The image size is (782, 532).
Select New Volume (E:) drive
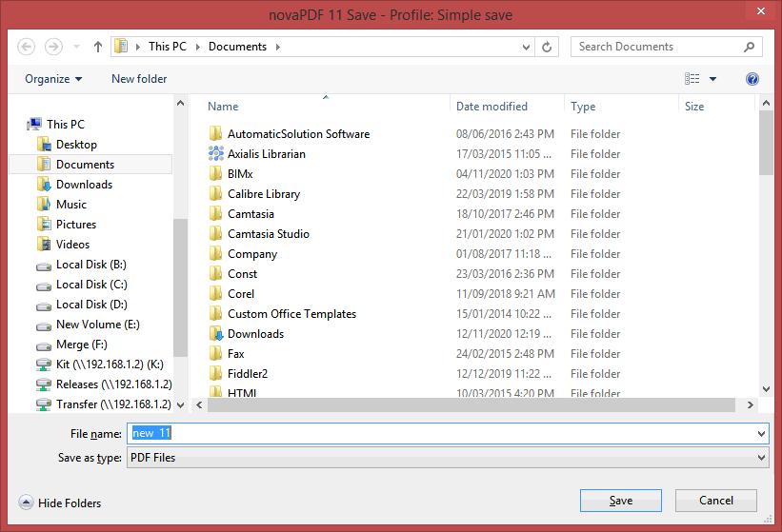[x=97, y=325]
